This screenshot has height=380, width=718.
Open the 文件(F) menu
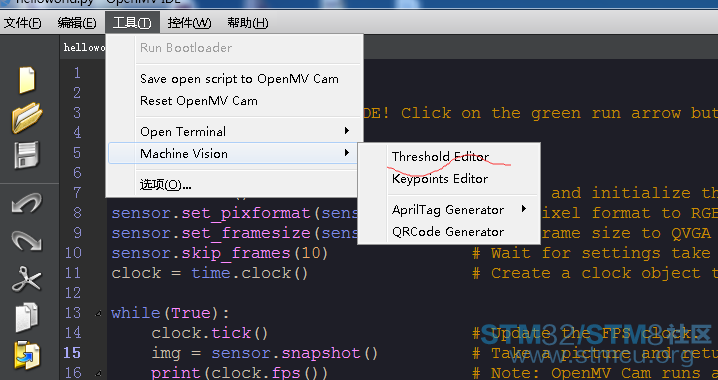click(22, 22)
